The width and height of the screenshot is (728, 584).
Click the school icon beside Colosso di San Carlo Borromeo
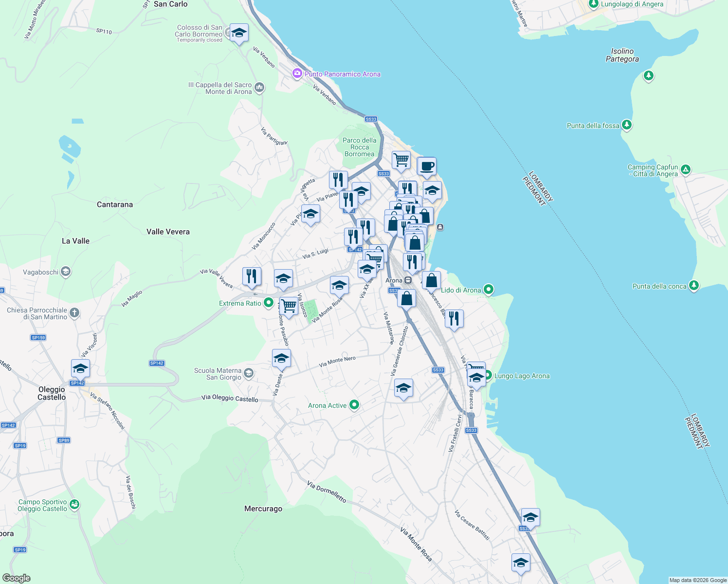pos(238,33)
